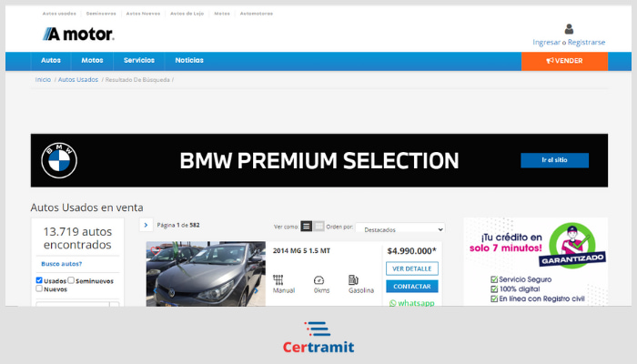Click the 0kms odometer icon

click(x=318, y=280)
